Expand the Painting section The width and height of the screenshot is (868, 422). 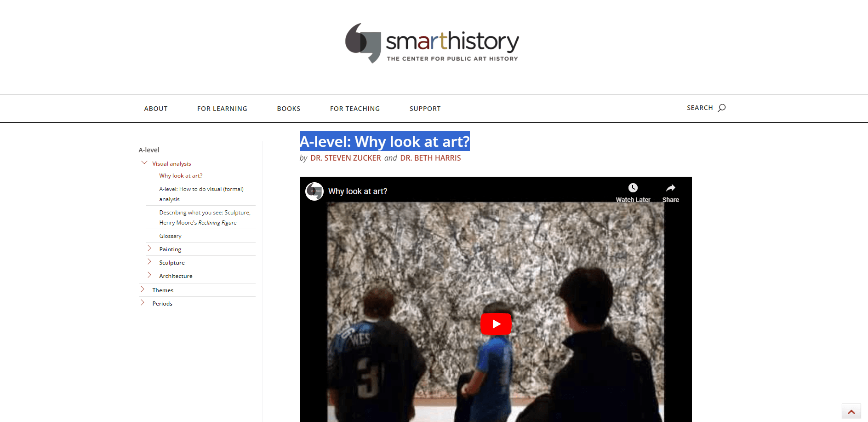[x=149, y=249]
